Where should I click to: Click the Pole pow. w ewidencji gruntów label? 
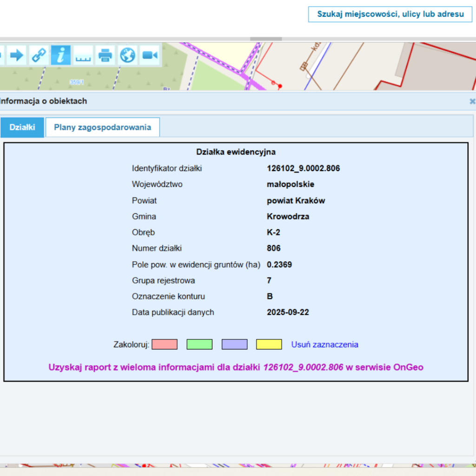(196, 264)
